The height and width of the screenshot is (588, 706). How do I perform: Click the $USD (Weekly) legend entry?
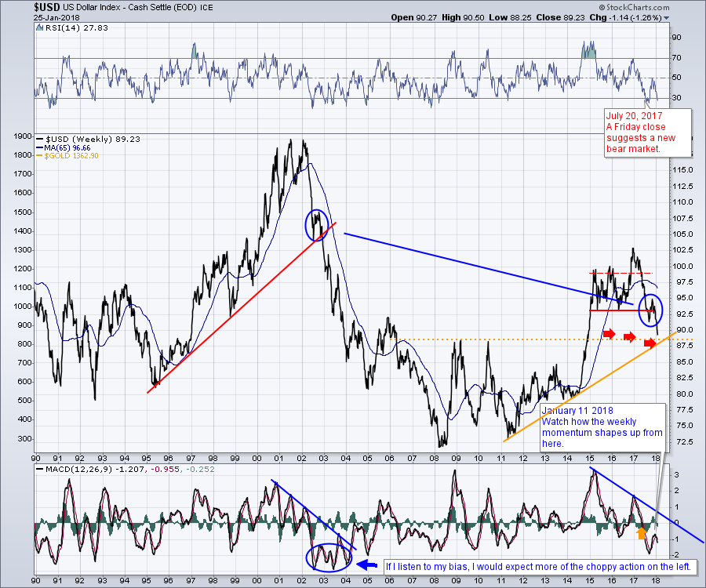tap(78, 138)
